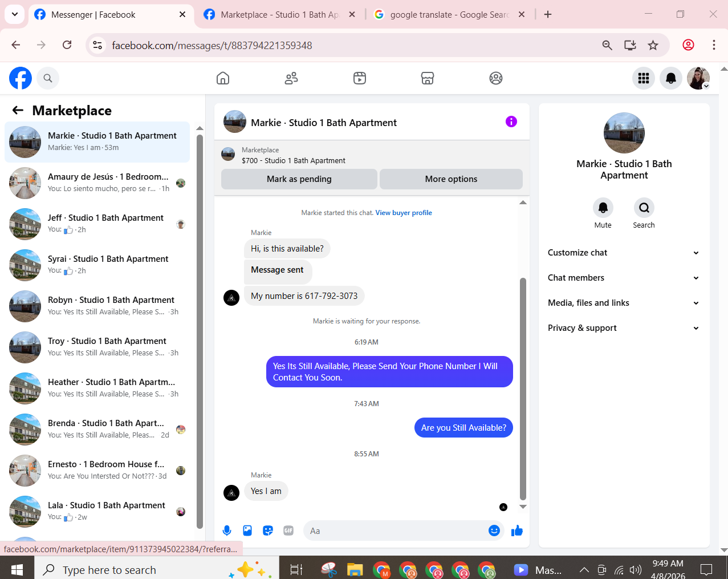Screen dimensions: 728x579
Task: Select the Messenger | Facebook tab
Action: click(x=109, y=15)
